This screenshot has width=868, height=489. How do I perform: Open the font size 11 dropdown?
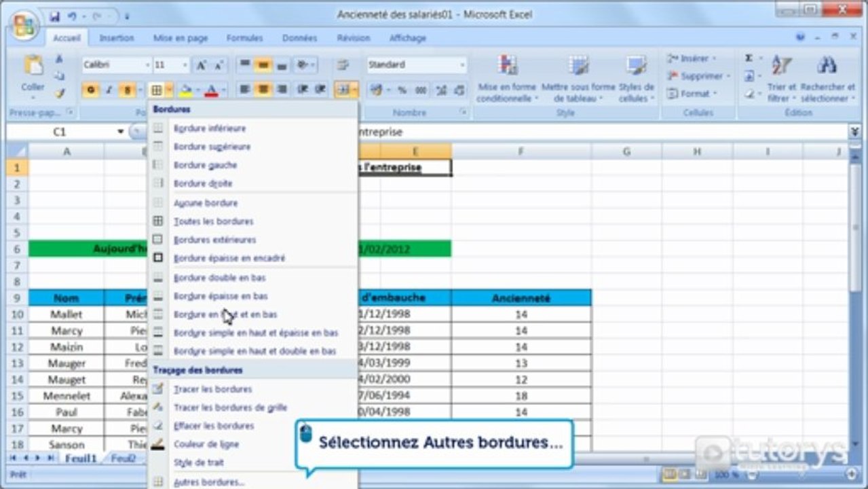click(185, 65)
